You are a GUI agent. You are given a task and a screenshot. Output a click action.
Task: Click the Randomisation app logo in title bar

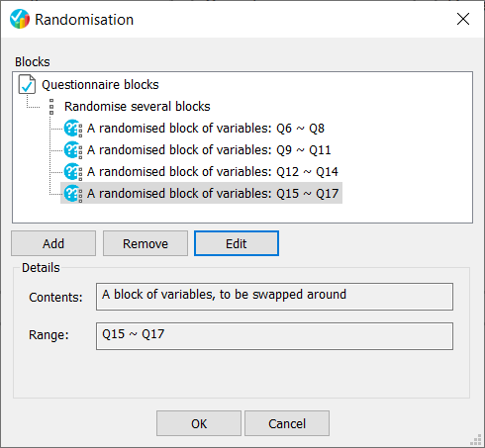pos(20,19)
